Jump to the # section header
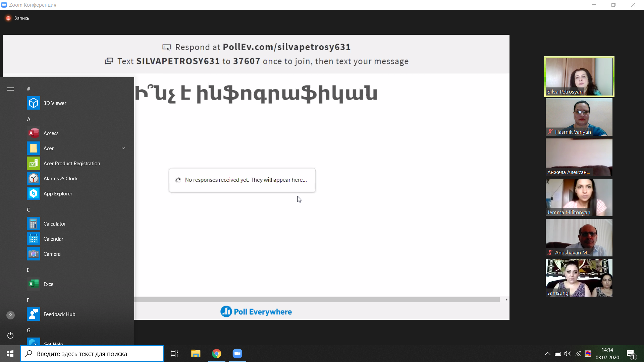 (x=29, y=89)
